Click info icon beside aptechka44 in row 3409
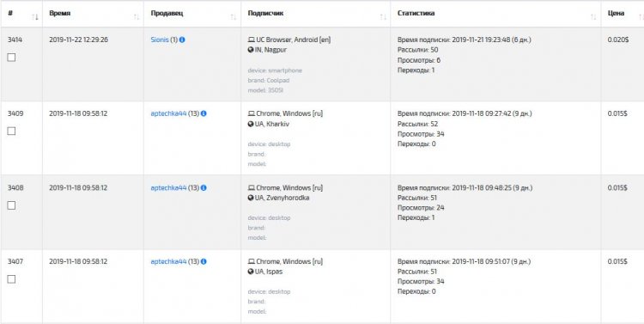 204,113
